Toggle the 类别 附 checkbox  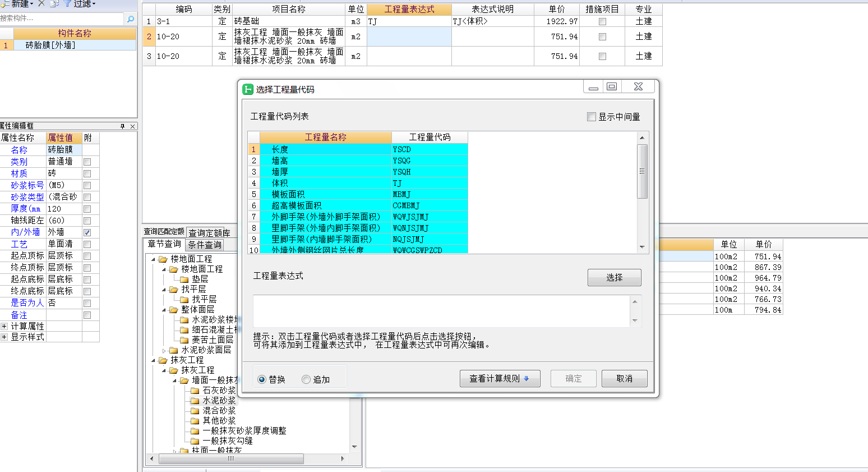(87, 162)
